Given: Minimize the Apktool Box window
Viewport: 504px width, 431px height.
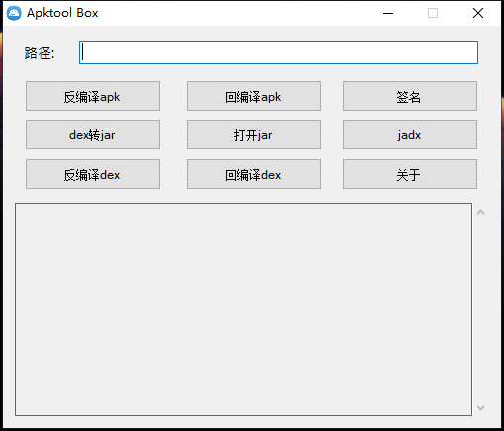Looking at the screenshot, I should click(x=388, y=13).
